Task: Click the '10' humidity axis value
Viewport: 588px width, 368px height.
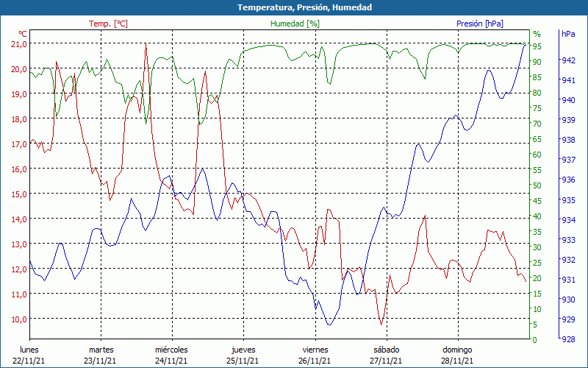Action: [537, 309]
